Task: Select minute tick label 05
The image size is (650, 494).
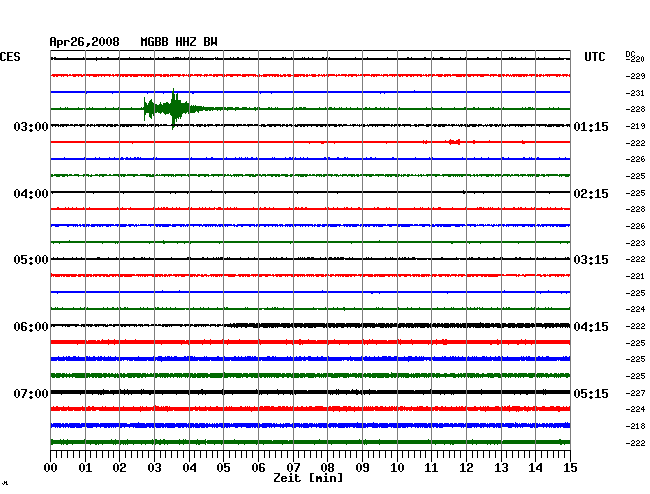Action: pos(223,467)
